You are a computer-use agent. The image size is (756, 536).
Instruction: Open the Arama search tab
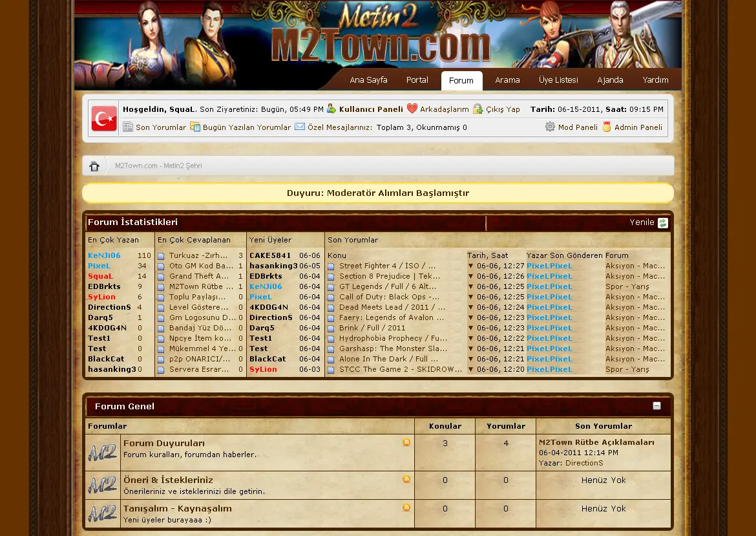(507, 80)
